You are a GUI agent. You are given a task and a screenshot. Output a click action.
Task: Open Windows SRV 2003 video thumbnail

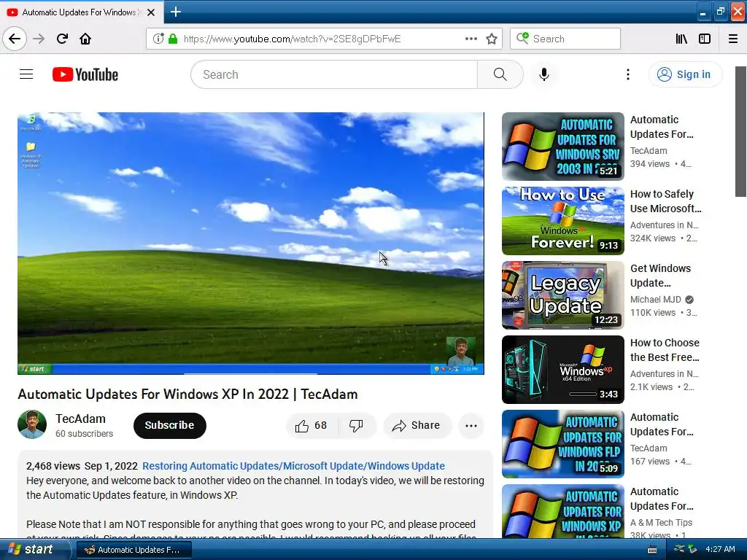point(562,146)
